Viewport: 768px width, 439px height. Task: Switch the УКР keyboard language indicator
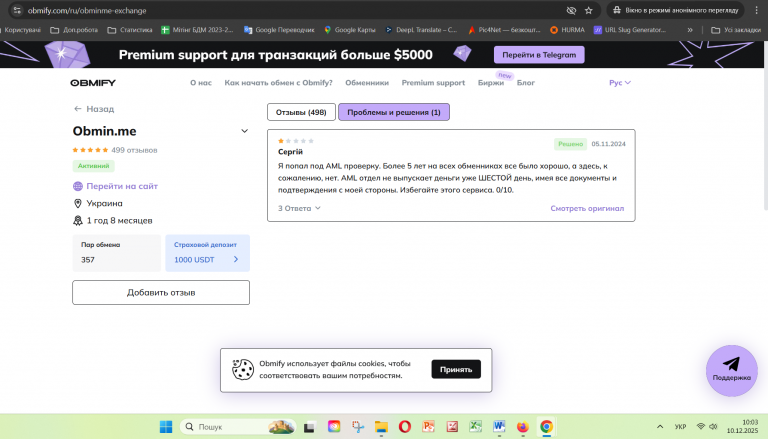point(680,426)
